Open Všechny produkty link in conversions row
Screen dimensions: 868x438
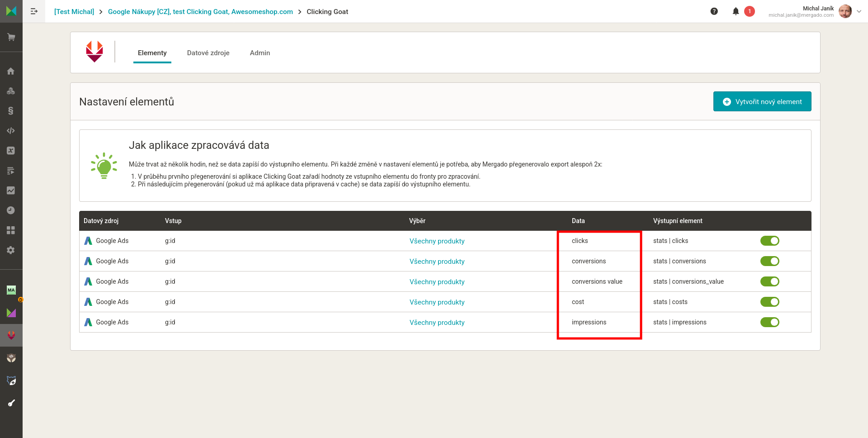pyautogui.click(x=437, y=262)
